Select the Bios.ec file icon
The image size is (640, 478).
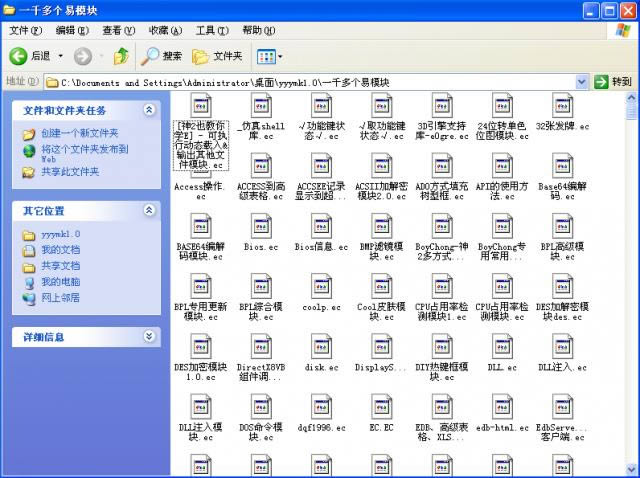point(261,226)
